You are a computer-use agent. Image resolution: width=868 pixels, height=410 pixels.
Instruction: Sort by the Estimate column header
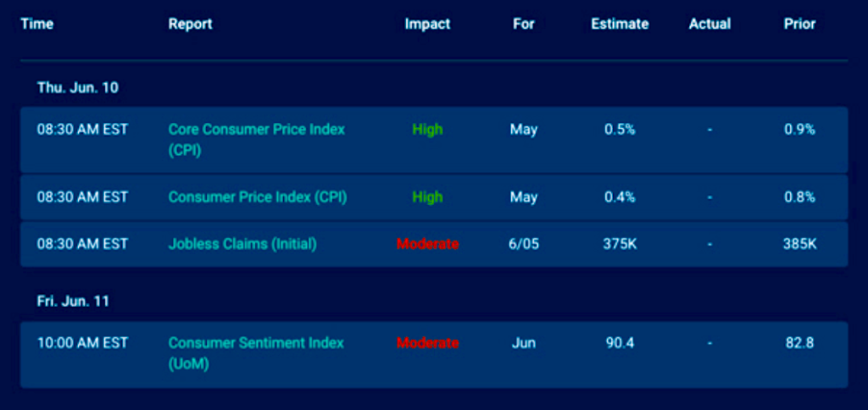tap(620, 24)
